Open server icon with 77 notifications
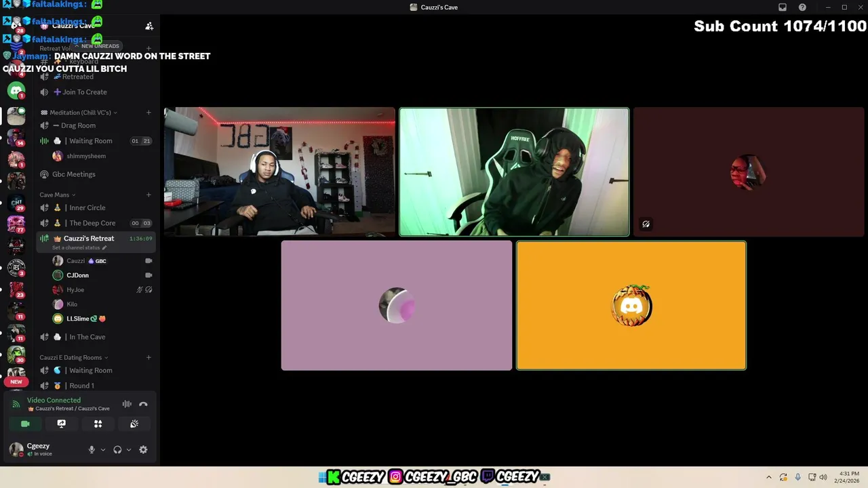 click(16, 224)
